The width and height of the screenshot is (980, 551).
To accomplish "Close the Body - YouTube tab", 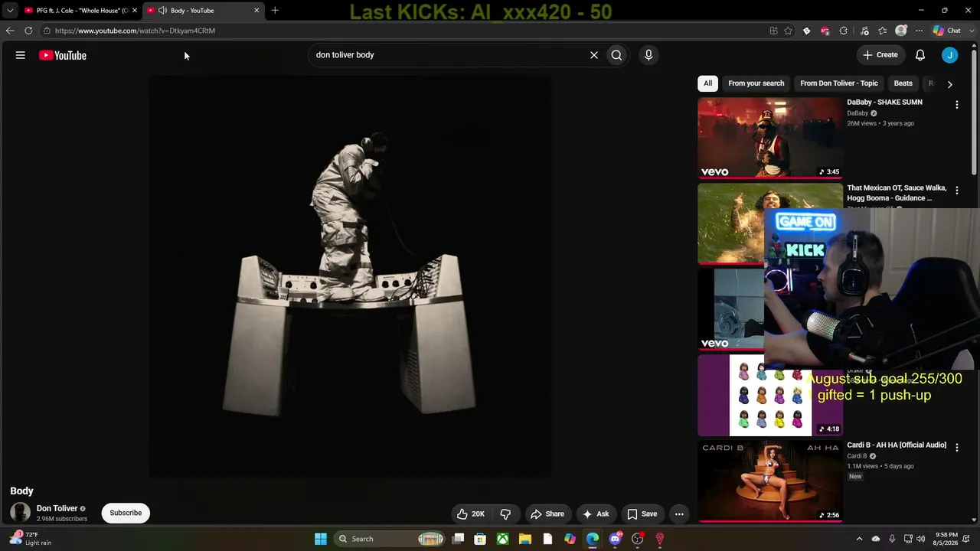I will (x=256, y=11).
